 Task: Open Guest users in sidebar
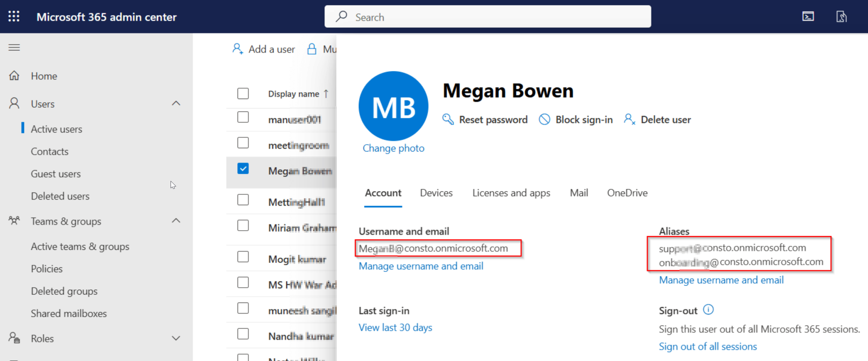coord(56,174)
